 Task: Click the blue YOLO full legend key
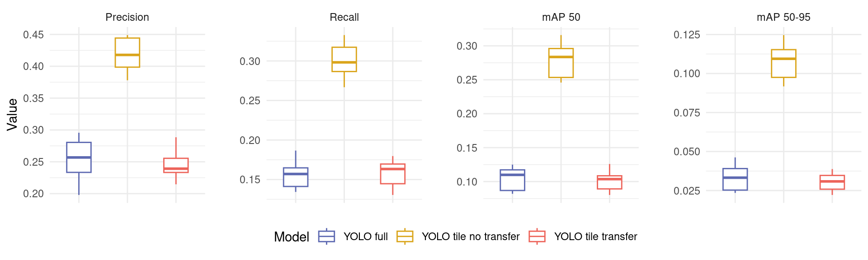point(326,237)
